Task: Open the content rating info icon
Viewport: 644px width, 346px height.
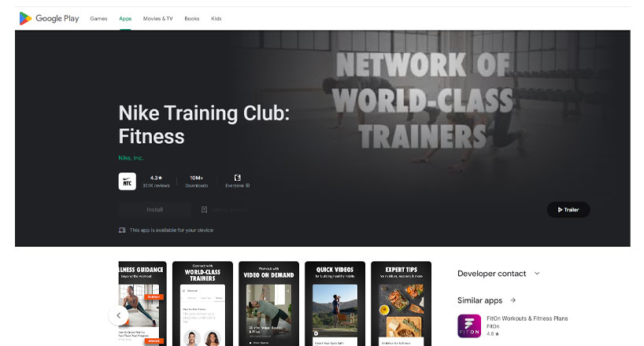Action: pos(248,186)
